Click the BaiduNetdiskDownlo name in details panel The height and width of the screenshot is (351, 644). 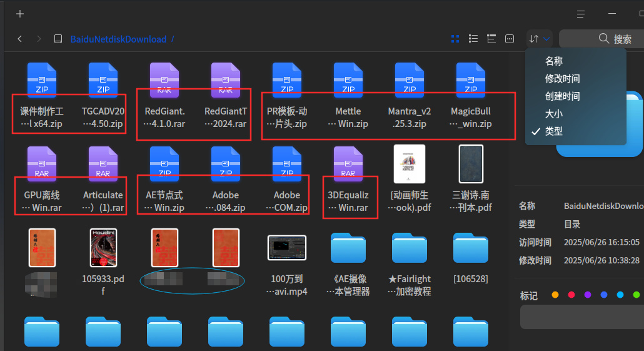604,206
